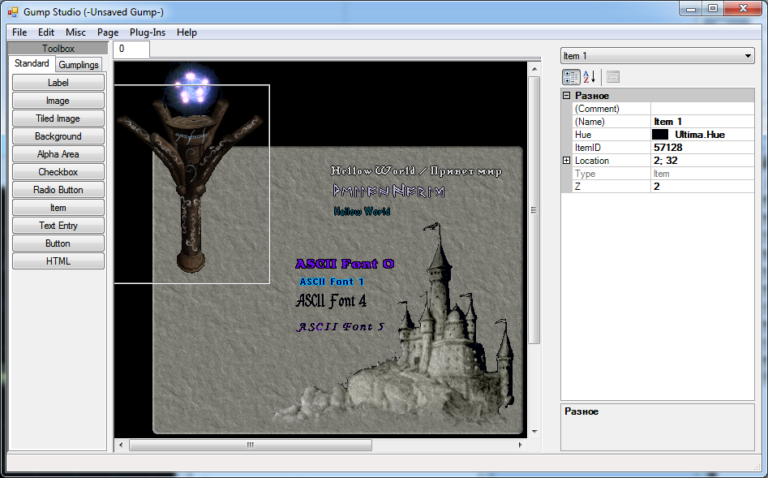Open the Plug-Ins menu
Viewport: 768px width, 478px height.
tap(147, 32)
